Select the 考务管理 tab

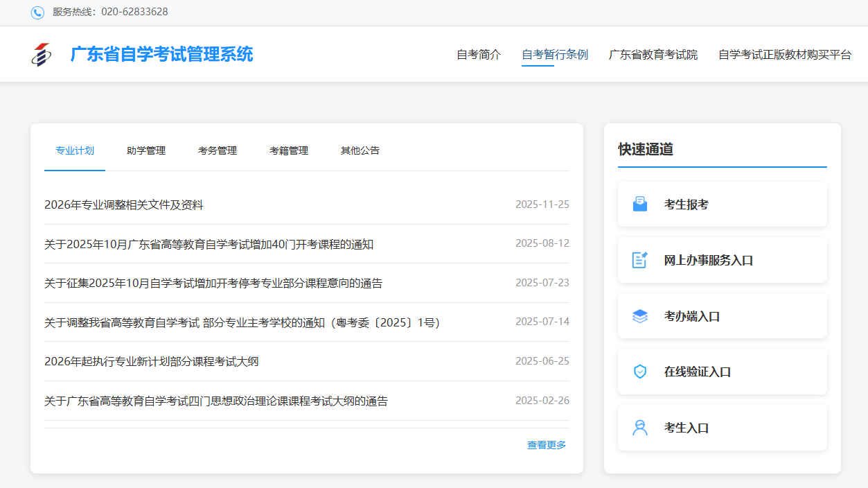[218, 150]
